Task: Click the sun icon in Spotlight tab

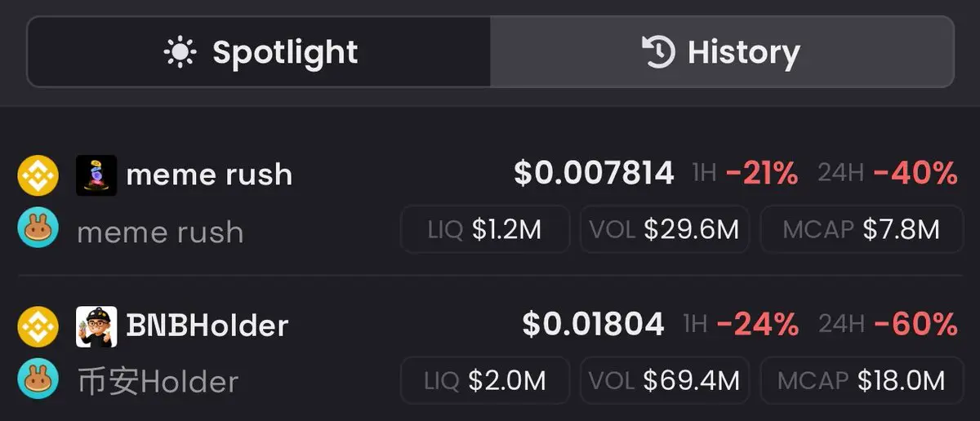Action: pyautogui.click(x=180, y=53)
